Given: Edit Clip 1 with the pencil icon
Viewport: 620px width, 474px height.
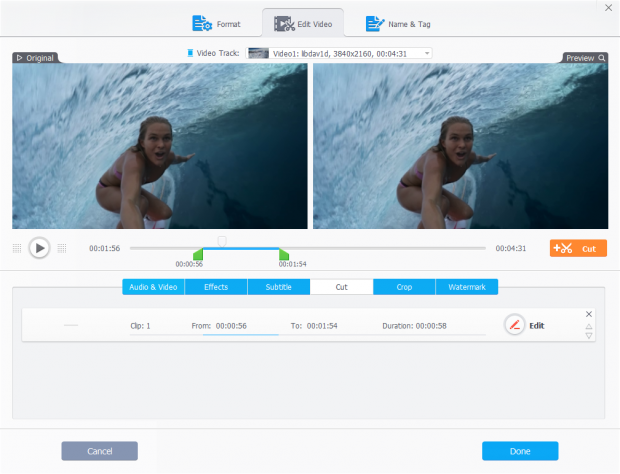Looking at the screenshot, I should tap(514, 325).
